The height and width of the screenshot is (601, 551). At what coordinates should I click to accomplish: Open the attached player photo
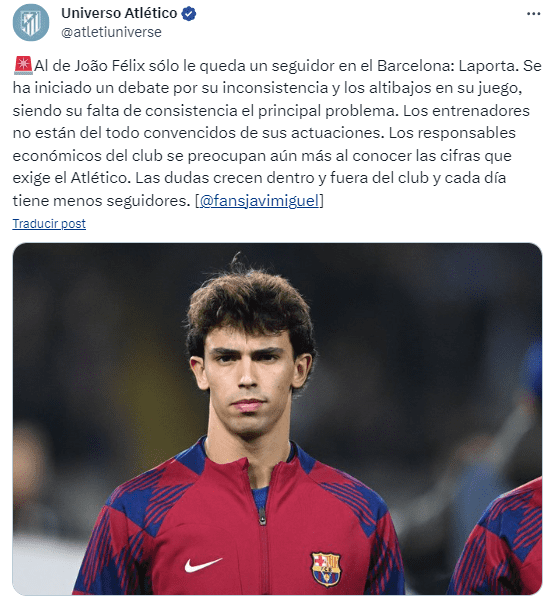point(277,419)
